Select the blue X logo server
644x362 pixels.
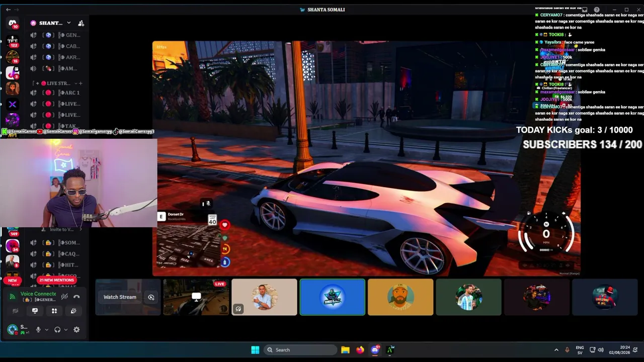(13, 104)
